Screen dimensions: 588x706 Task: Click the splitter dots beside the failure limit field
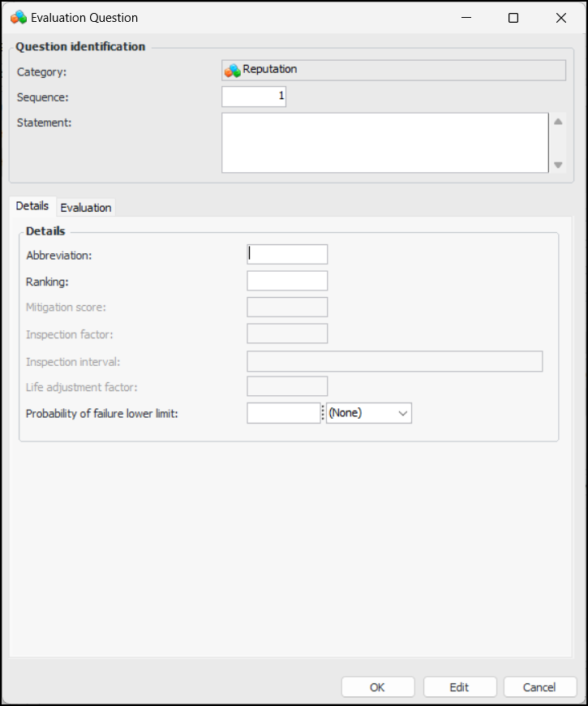click(x=323, y=413)
